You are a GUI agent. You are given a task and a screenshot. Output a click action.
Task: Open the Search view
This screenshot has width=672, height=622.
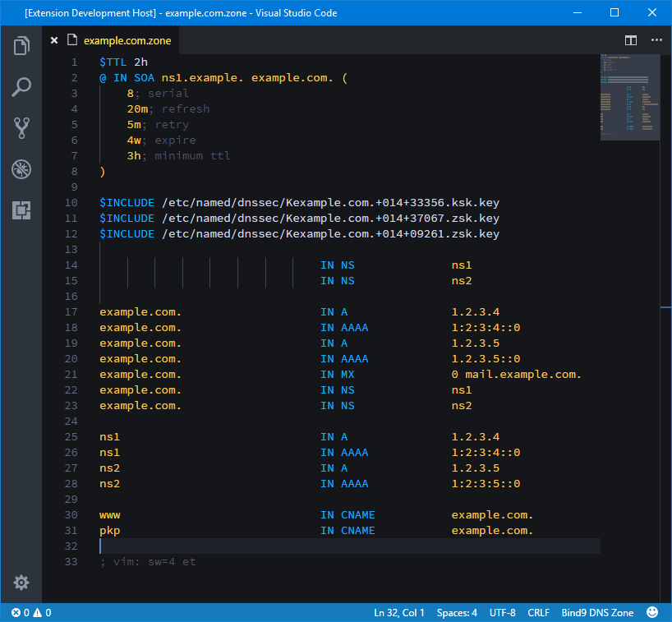click(21, 86)
